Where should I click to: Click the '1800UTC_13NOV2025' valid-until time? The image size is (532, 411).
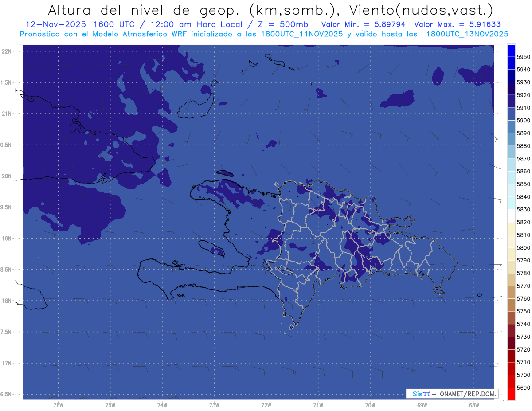467,34
